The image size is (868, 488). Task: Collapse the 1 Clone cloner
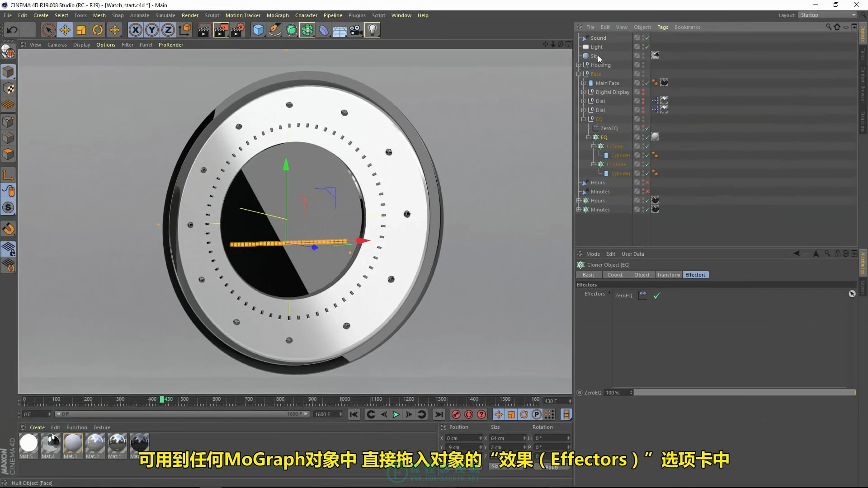pyautogui.click(x=594, y=146)
